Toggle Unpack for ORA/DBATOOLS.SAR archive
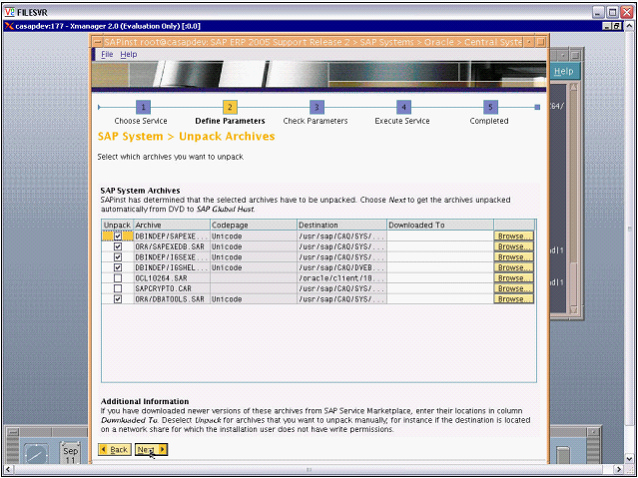This screenshot has width=638, height=478. [x=117, y=299]
